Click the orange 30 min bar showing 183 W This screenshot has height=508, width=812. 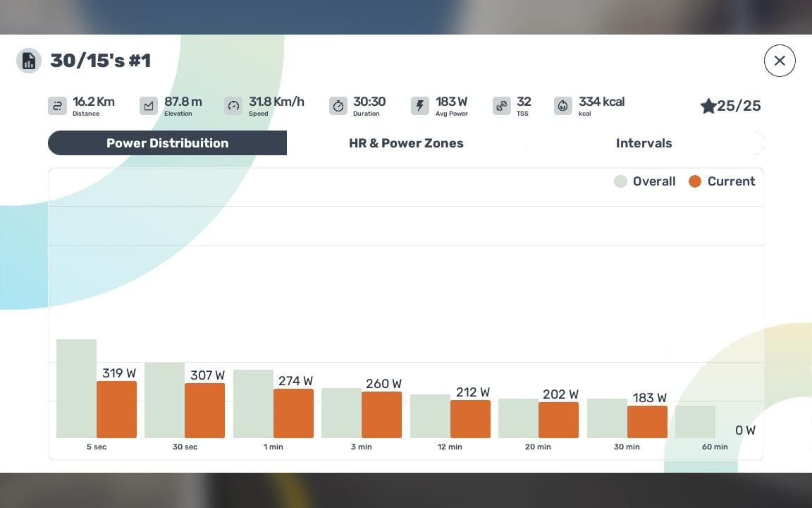point(647,422)
